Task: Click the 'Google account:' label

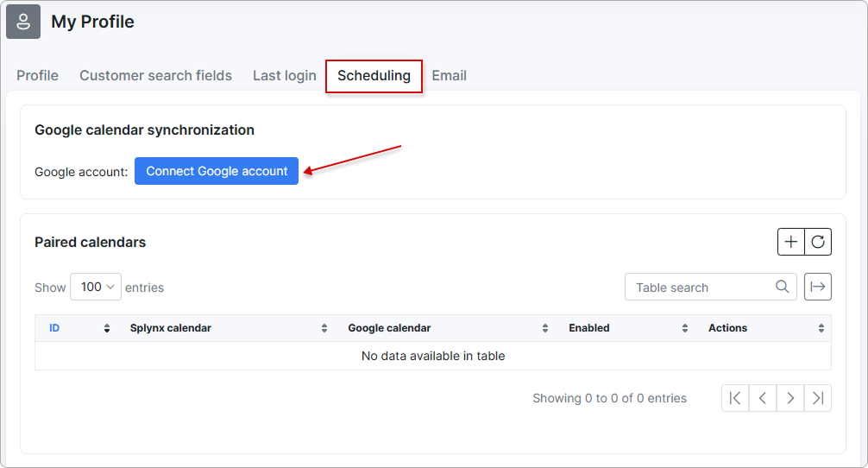Action: click(81, 172)
